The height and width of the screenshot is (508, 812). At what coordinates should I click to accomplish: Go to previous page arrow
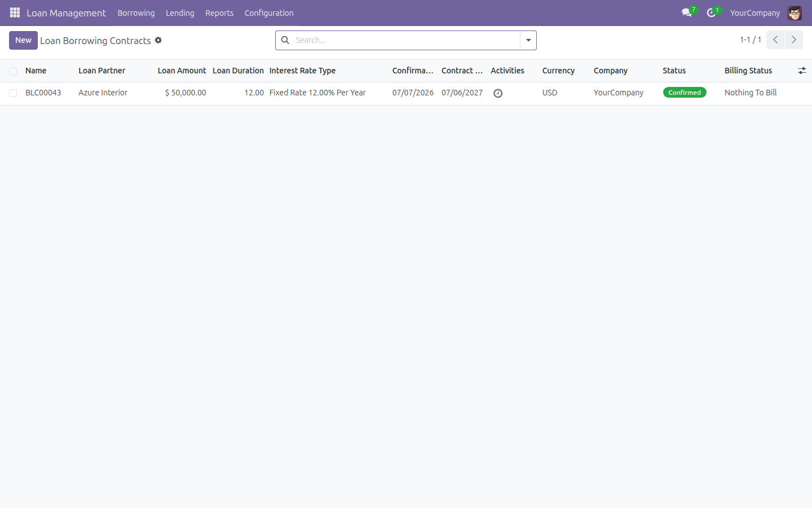coord(775,40)
